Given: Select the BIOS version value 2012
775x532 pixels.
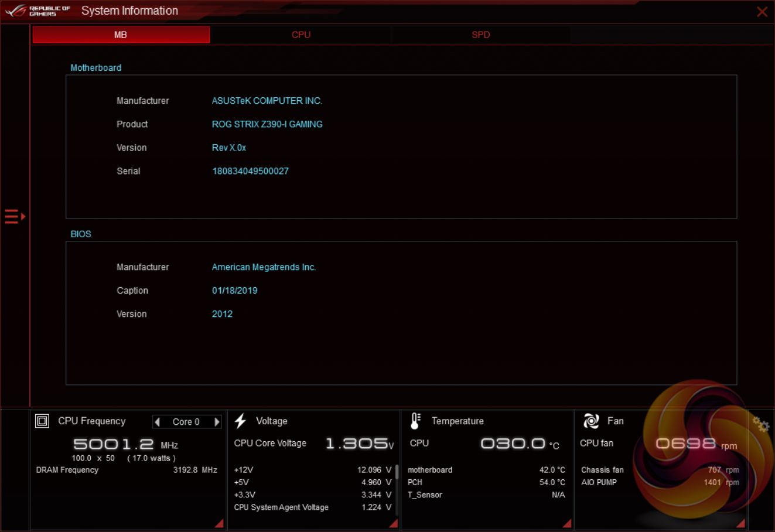Looking at the screenshot, I should point(223,314).
